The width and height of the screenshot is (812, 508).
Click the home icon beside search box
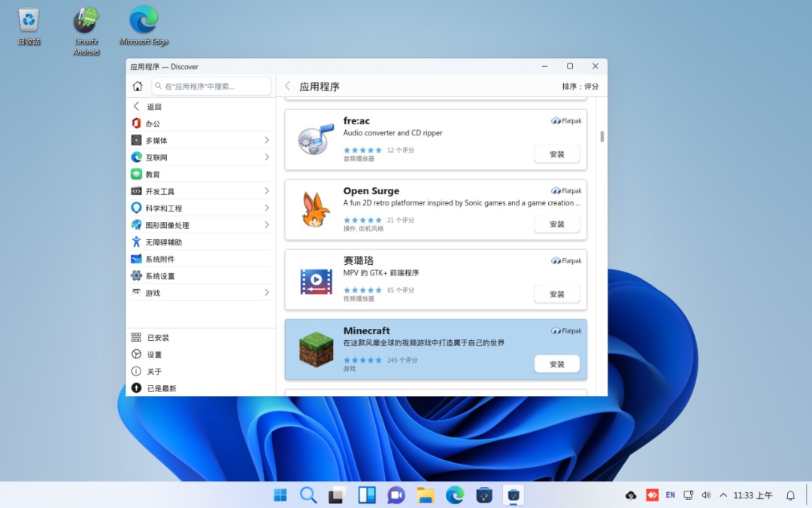pyautogui.click(x=137, y=86)
